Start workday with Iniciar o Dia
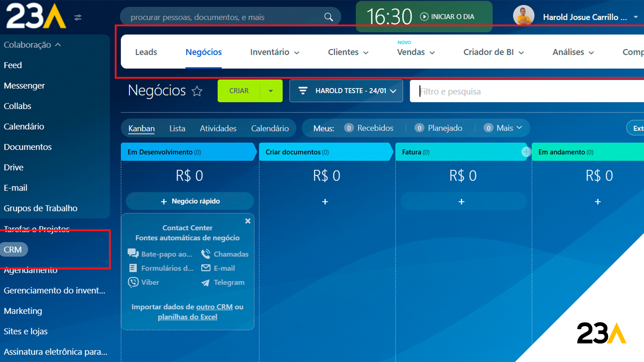The height and width of the screenshot is (362, 644). point(447,17)
